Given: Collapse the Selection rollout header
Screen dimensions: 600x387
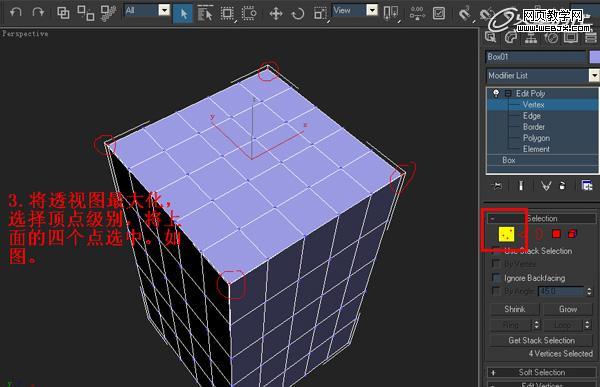Looking at the screenshot, I should [541, 219].
